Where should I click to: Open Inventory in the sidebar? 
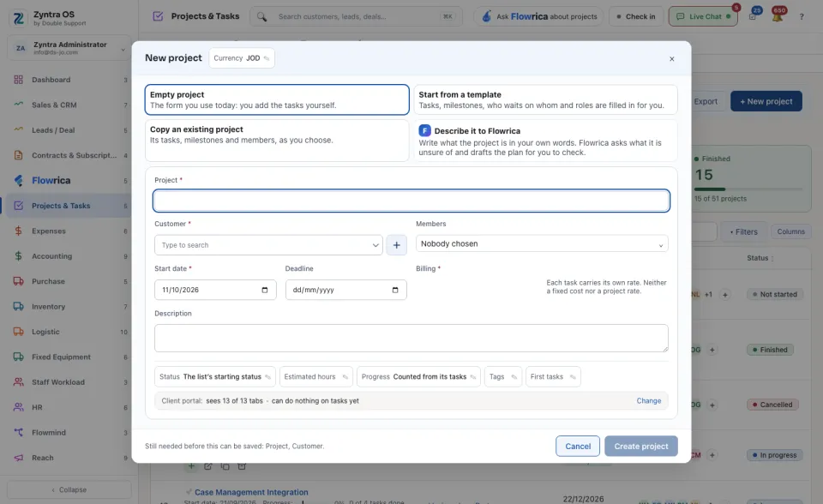(69, 307)
